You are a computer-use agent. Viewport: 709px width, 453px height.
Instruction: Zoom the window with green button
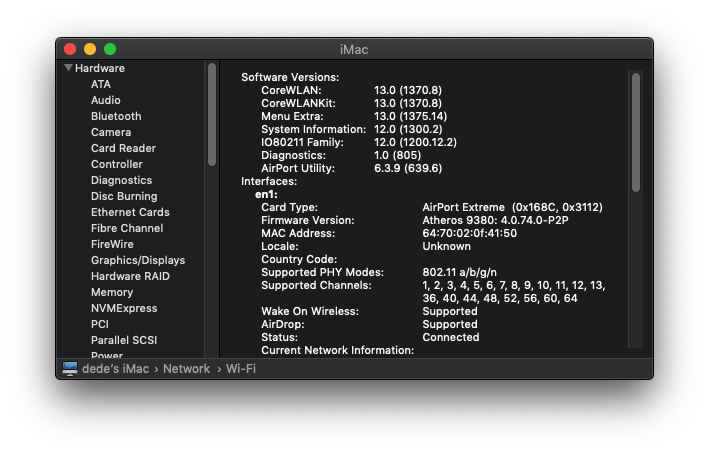pyautogui.click(x=110, y=49)
